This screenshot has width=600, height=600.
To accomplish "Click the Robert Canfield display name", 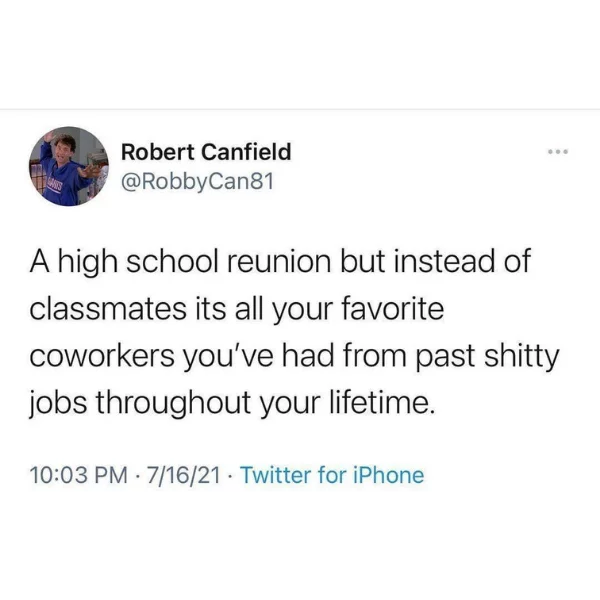I will click(206, 152).
